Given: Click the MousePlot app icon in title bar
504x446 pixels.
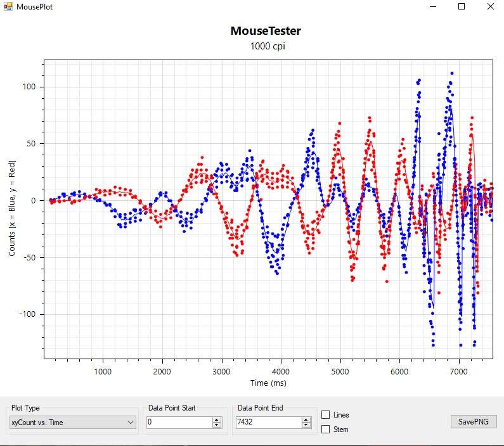Looking at the screenshot, I should click(x=8, y=7).
